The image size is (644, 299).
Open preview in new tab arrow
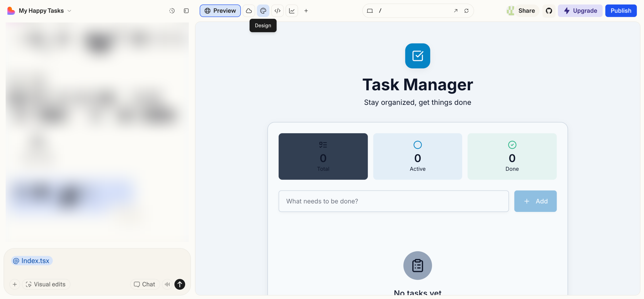coord(456,11)
